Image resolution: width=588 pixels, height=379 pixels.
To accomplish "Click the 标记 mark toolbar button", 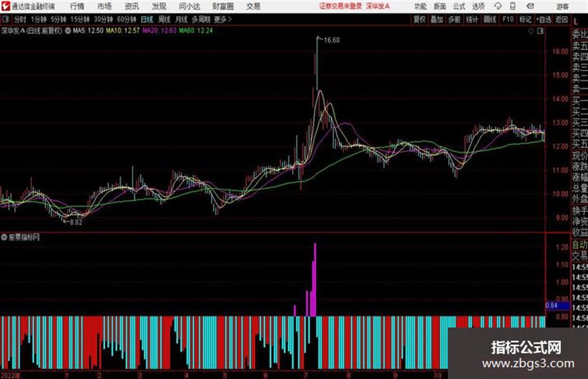I will pos(525,19).
